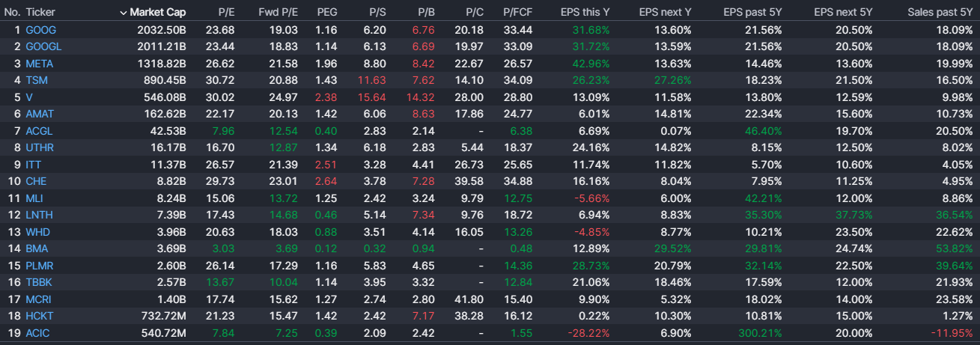Click the EPS this Y column header
This screenshot has width=980, height=345.
tap(585, 13)
